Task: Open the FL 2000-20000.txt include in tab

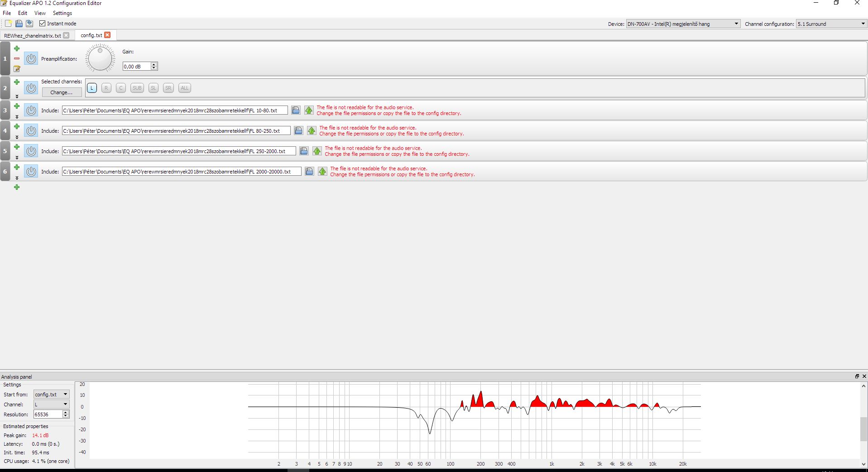Action: [x=322, y=171]
